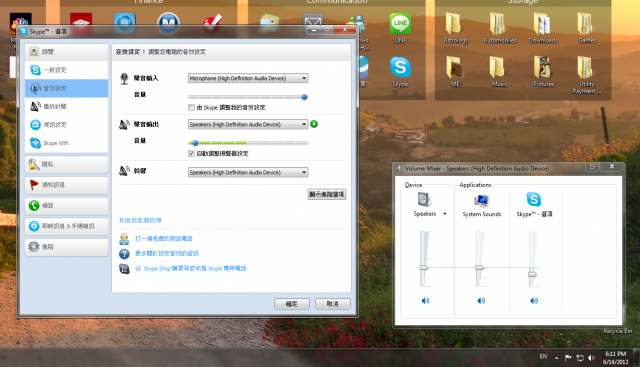Open the LINE desktop shortcut

(400, 27)
